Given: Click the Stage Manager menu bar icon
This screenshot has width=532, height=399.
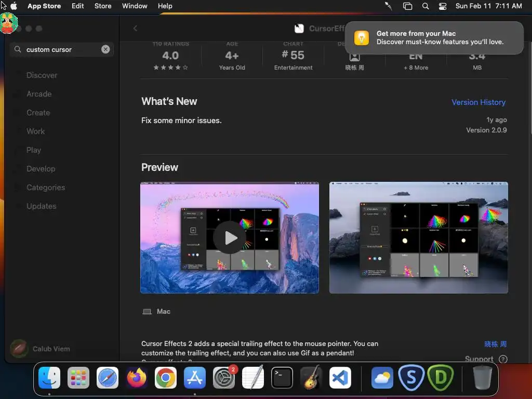Looking at the screenshot, I should pos(407,6).
